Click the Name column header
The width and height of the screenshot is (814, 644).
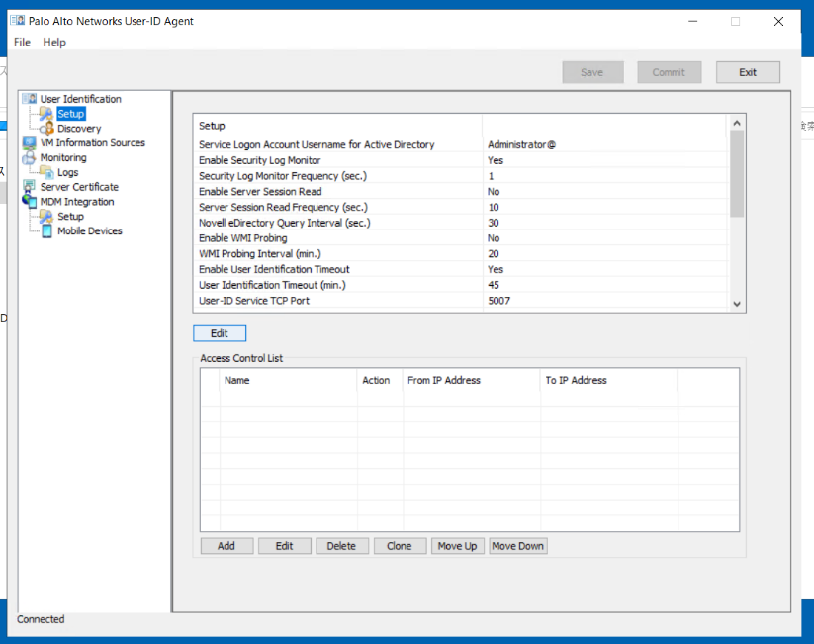click(288, 380)
